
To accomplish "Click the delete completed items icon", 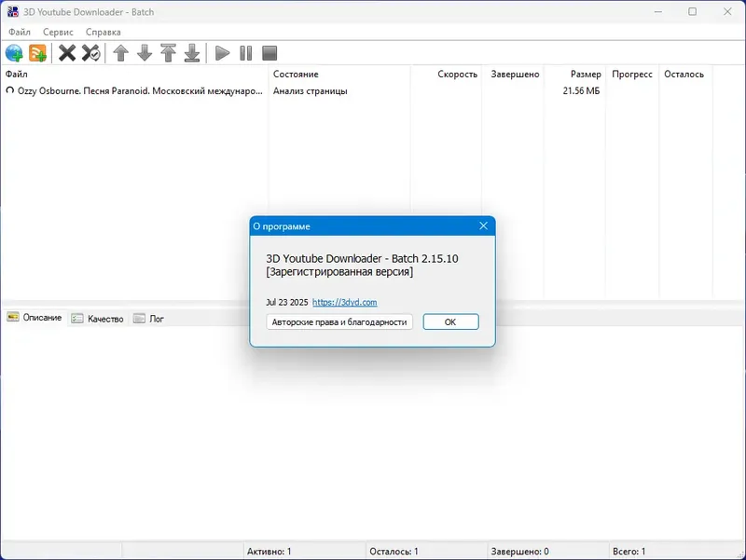I will pos(90,53).
